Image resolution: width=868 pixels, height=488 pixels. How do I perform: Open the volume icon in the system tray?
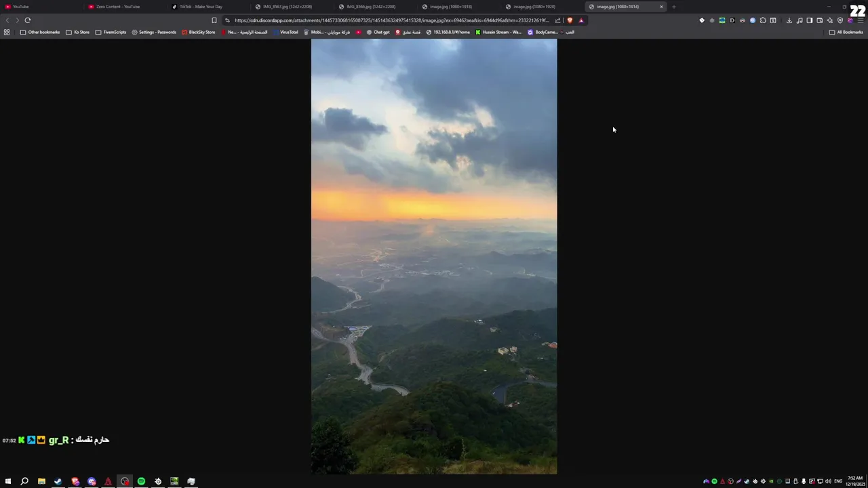[x=828, y=481]
